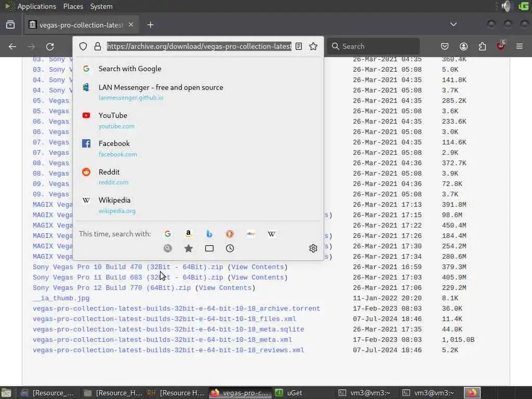Screen dimensions: 532x399
Task: Click the volume speaker icon in panel
Action: click(x=507, y=6)
